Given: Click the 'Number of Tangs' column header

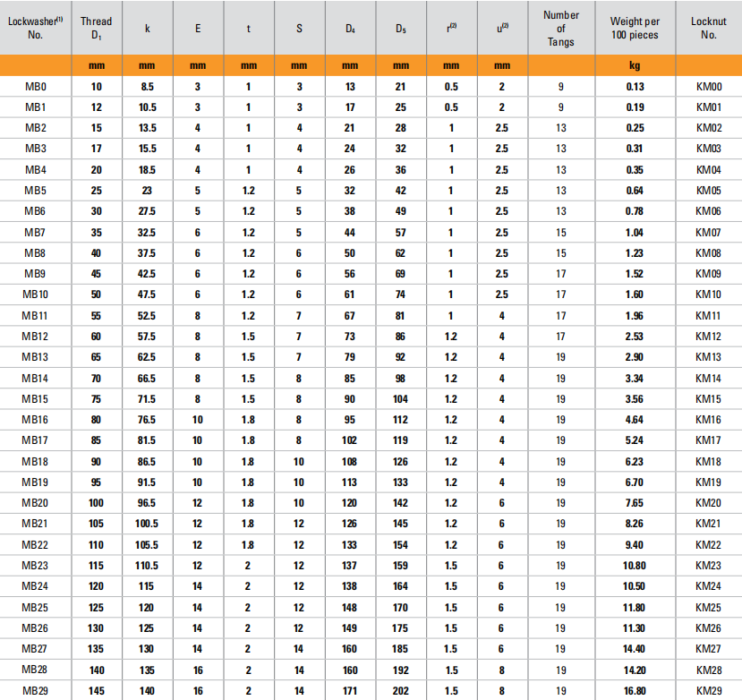Looking at the screenshot, I should (561, 27).
